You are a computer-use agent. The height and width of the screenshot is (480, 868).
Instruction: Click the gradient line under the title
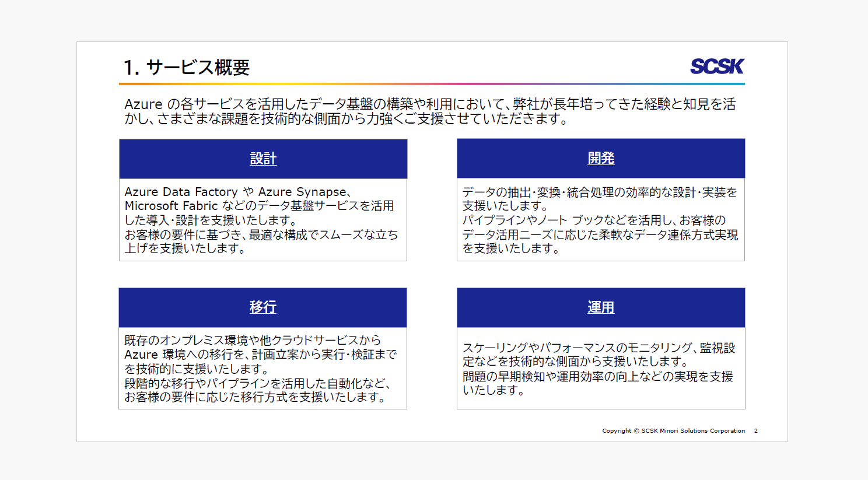pyautogui.click(x=432, y=84)
